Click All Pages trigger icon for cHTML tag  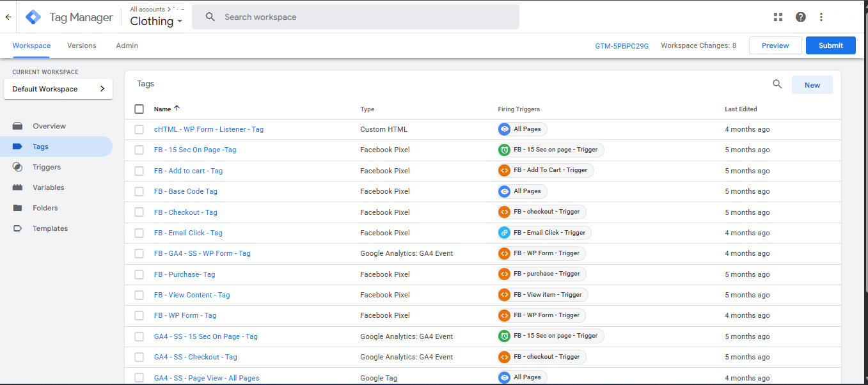coord(505,129)
